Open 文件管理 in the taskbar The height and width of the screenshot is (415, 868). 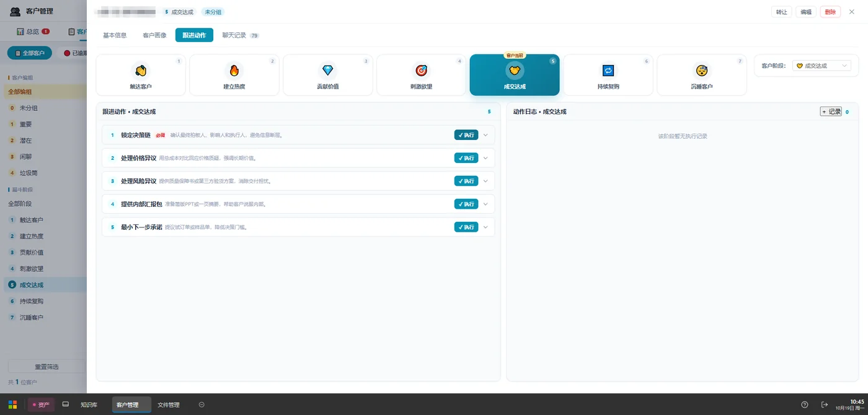point(169,404)
